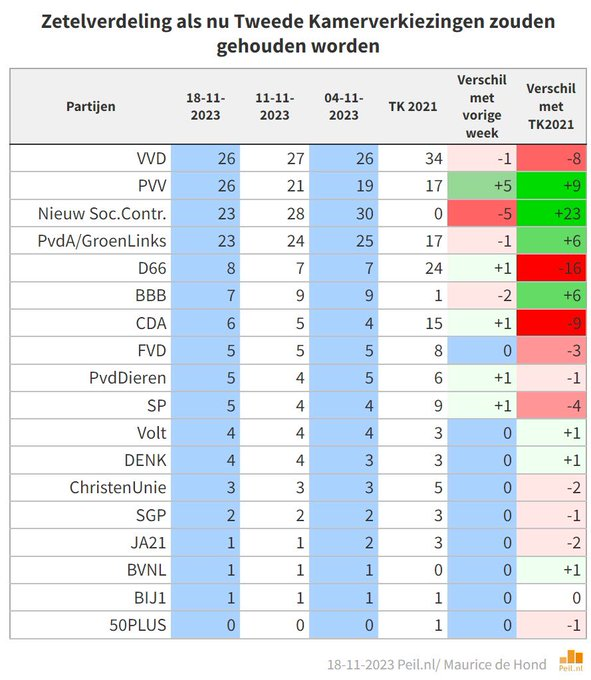Click the green +23 difference cell

click(552, 213)
